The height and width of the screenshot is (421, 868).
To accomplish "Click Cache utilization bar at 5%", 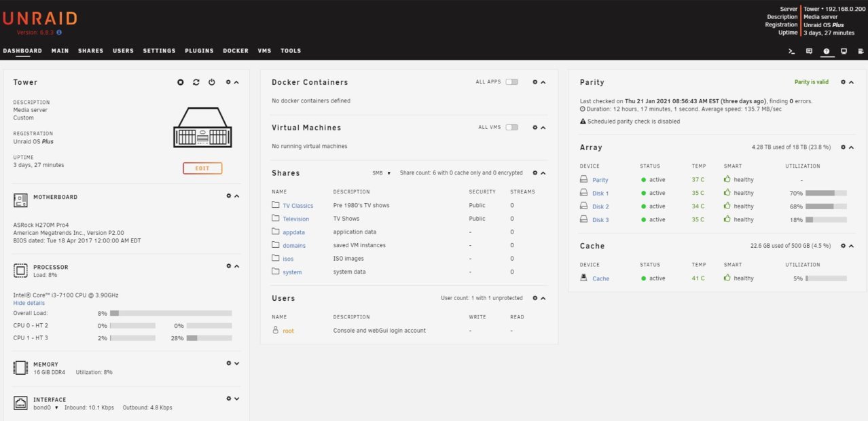I will 826,278.
